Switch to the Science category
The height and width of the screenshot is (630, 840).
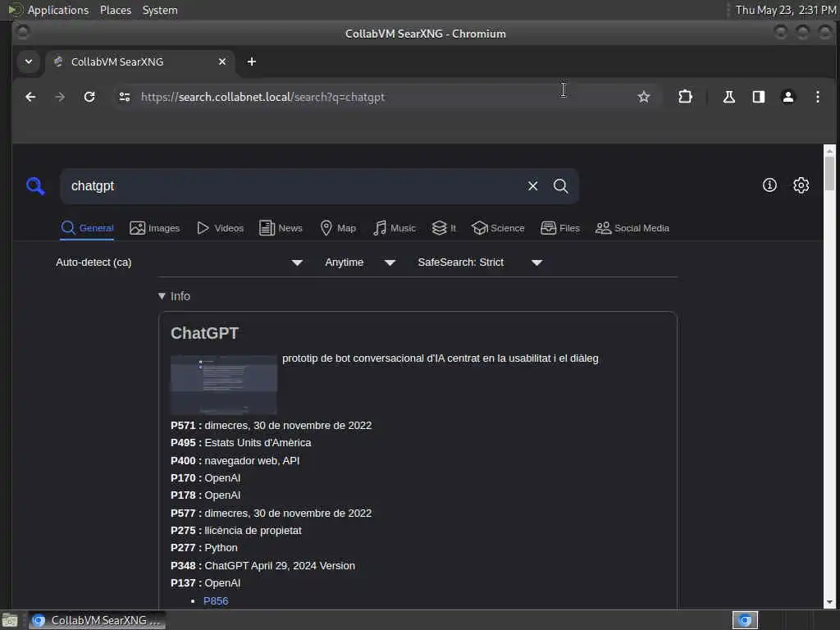(x=498, y=228)
